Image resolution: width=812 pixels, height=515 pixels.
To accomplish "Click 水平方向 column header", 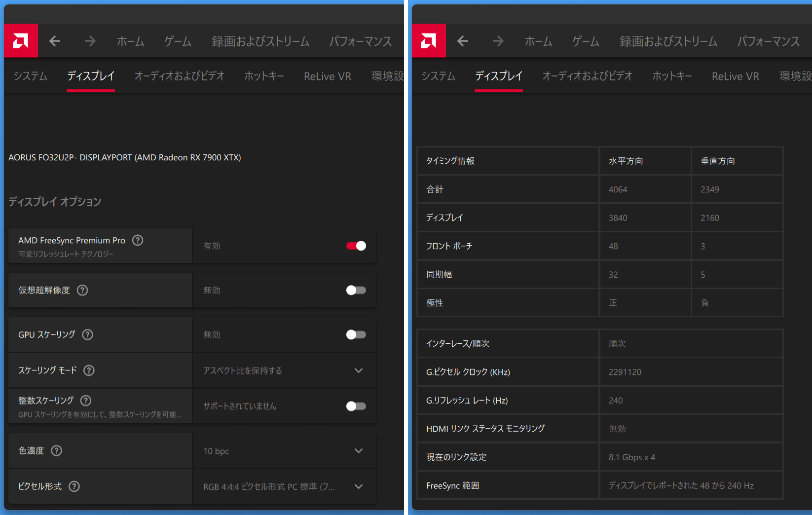I will tap(645, 161).
